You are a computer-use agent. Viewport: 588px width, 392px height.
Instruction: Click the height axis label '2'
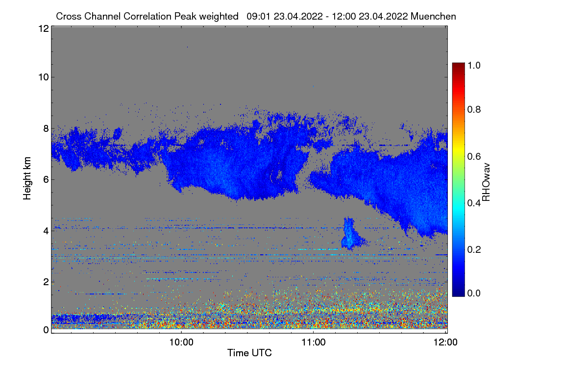point(46,282)
